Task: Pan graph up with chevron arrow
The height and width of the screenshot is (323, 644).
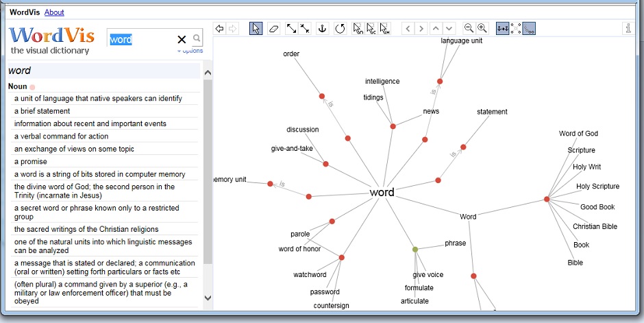Action: click(x=436, y=28)
